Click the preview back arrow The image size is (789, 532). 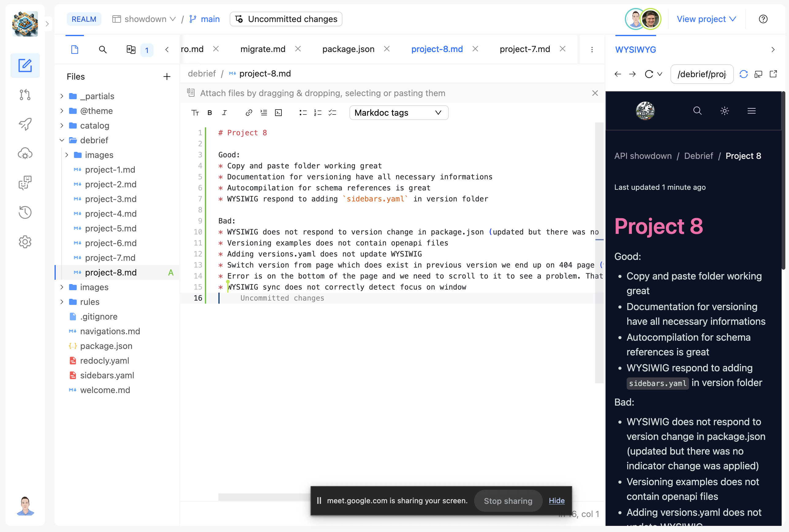pyautogui.click(x=617, y=74)
